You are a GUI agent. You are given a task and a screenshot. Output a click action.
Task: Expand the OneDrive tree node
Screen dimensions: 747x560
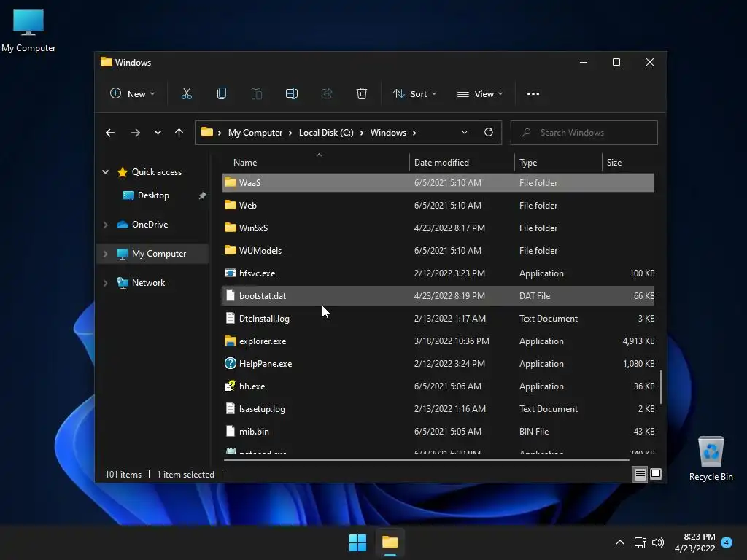pyautogui.click(x=105, y=225)
